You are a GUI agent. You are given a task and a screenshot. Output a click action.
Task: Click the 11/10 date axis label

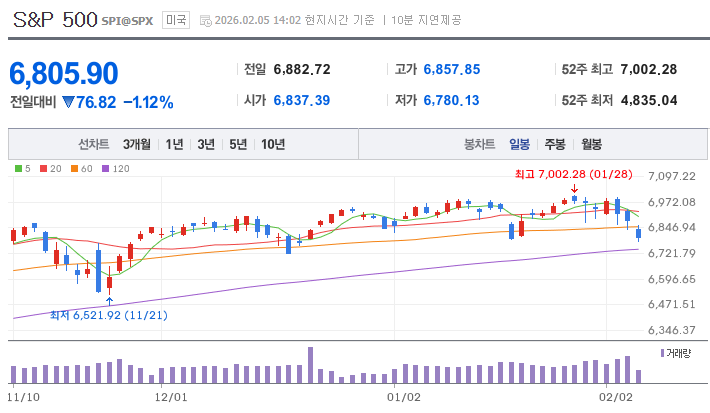tap(24, 398)
